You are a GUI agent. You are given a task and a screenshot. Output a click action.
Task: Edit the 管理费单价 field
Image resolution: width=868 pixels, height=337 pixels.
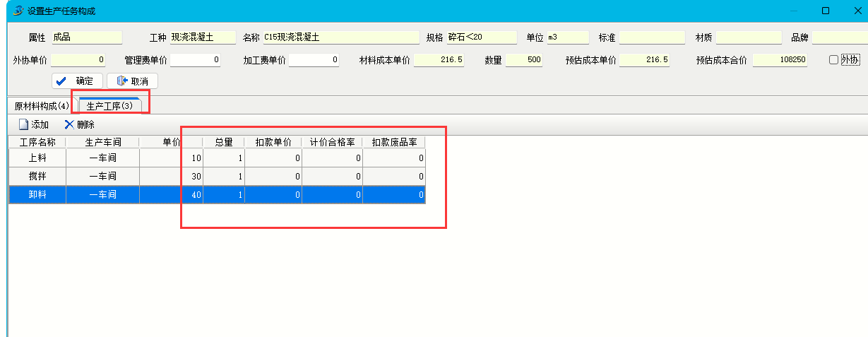[x=195, y=60]
